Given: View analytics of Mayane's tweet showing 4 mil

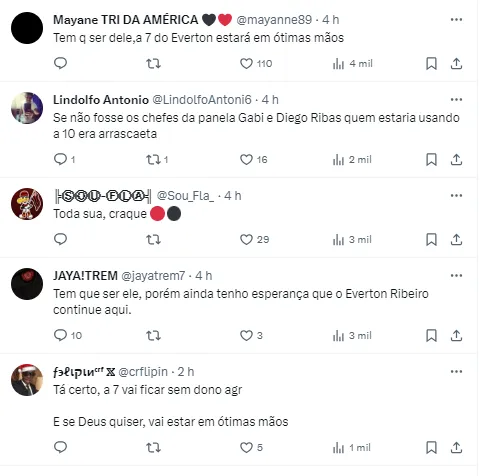Looking at the screenshot, I should click(352, 63).
